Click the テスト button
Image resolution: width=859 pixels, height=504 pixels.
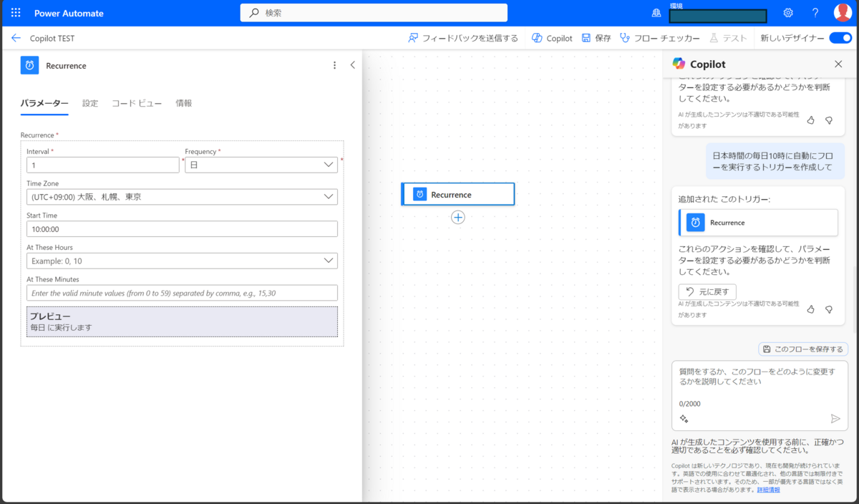coord(728,38)
